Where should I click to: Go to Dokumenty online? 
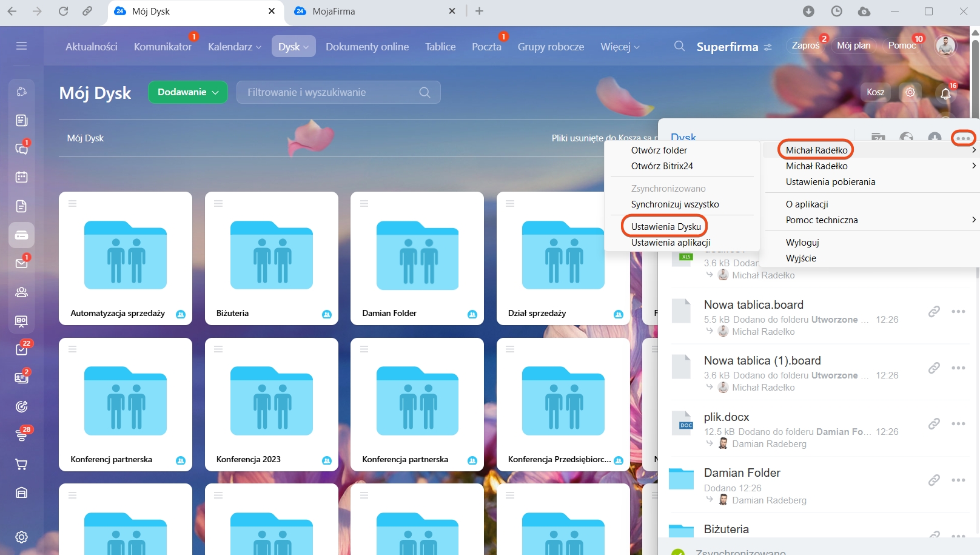coord(367,47)
